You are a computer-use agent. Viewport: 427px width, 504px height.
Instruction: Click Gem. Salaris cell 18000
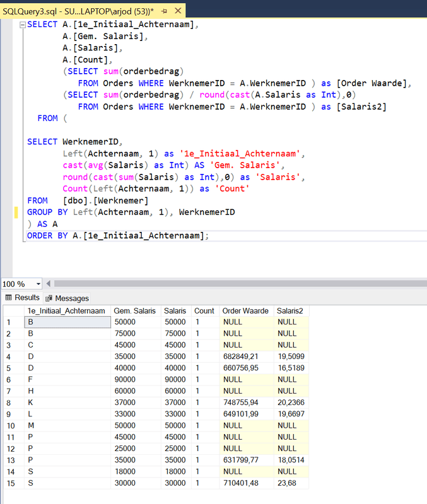click(136, 471)
